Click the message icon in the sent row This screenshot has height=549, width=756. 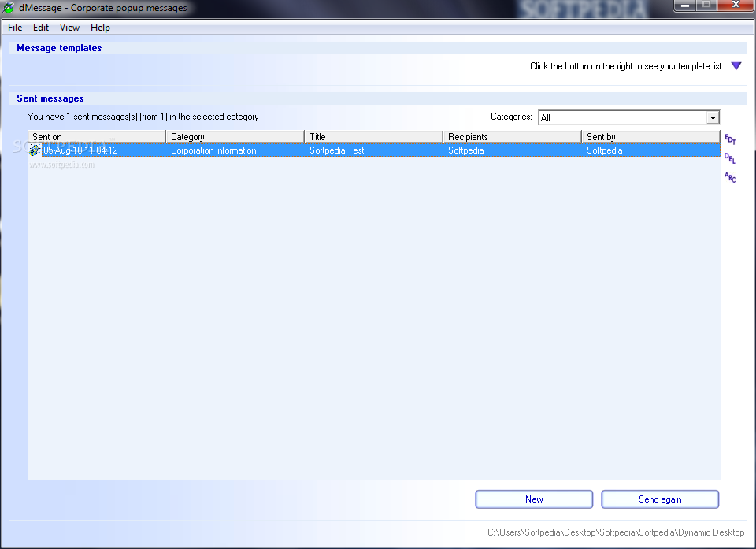(34, 150)
